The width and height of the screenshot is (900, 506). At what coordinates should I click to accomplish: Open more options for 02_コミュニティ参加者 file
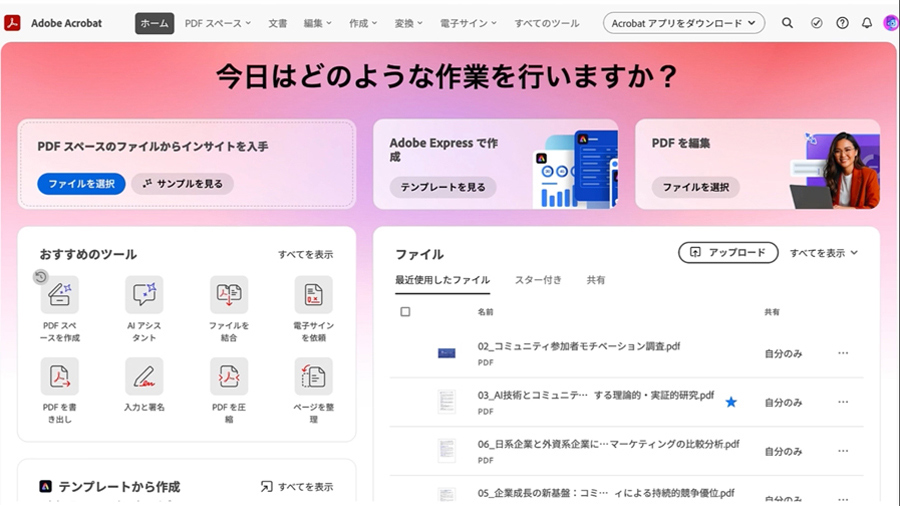tap(843, 353)
